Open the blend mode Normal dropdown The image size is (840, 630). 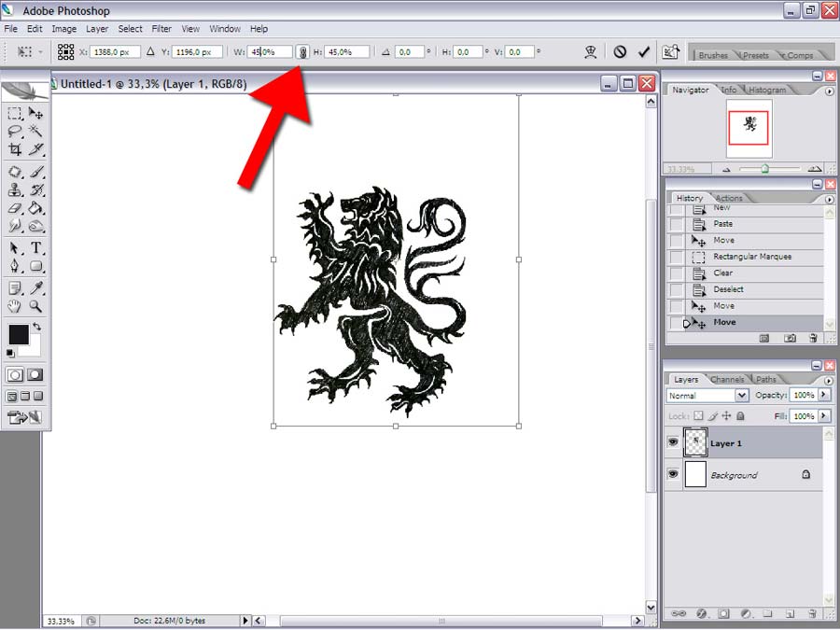pyautogui.click(x=742, y=396)
